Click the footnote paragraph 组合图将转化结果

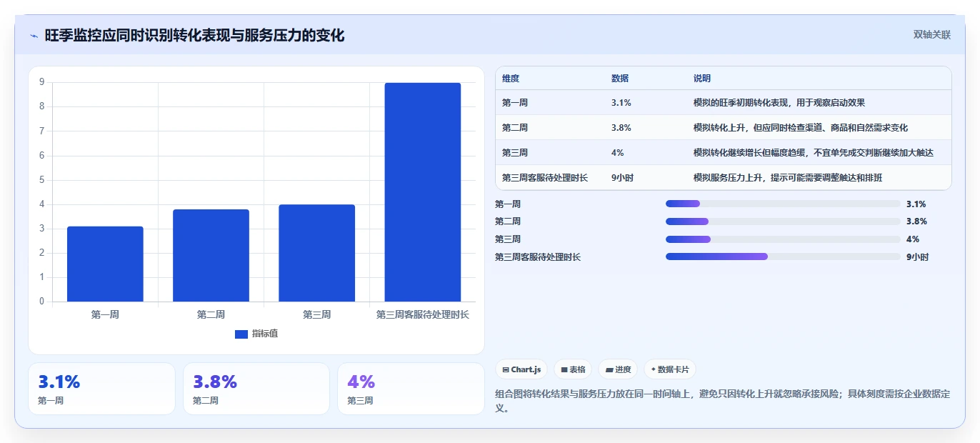[x=722, y=402]
